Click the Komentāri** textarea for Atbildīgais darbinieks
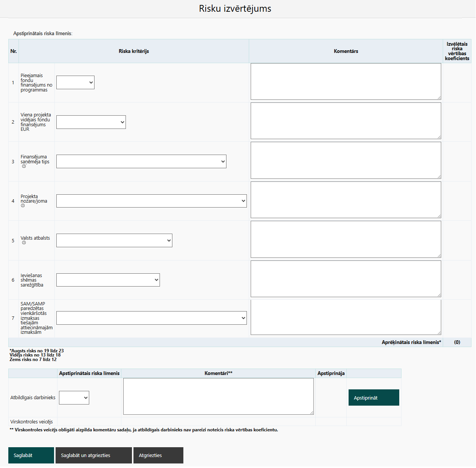Viewport: 476px width, 468px height. click(x=218, y=396)
